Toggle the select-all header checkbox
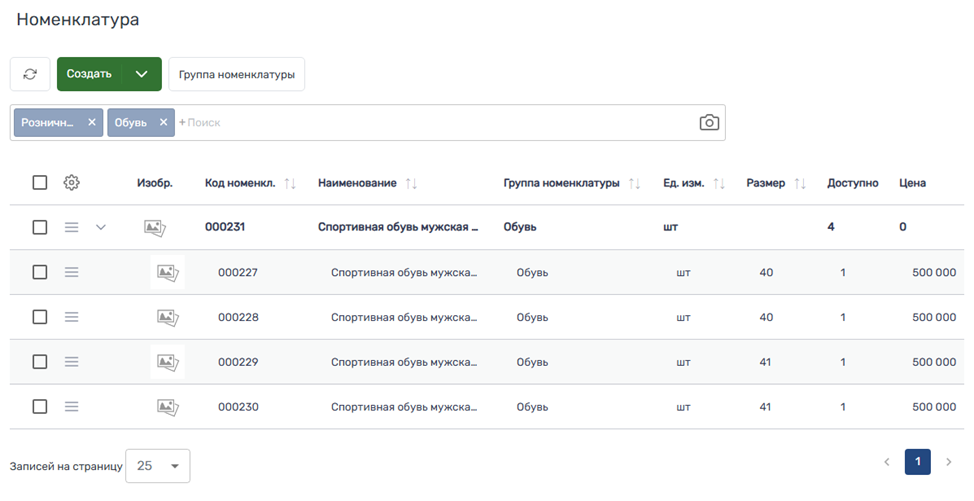 pos(40,183)
